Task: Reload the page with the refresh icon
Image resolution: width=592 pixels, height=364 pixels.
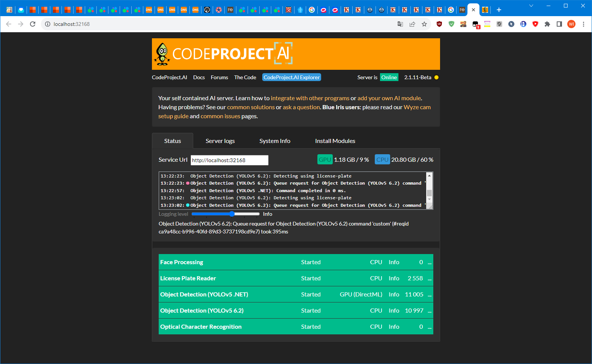Action: (33, 24)
